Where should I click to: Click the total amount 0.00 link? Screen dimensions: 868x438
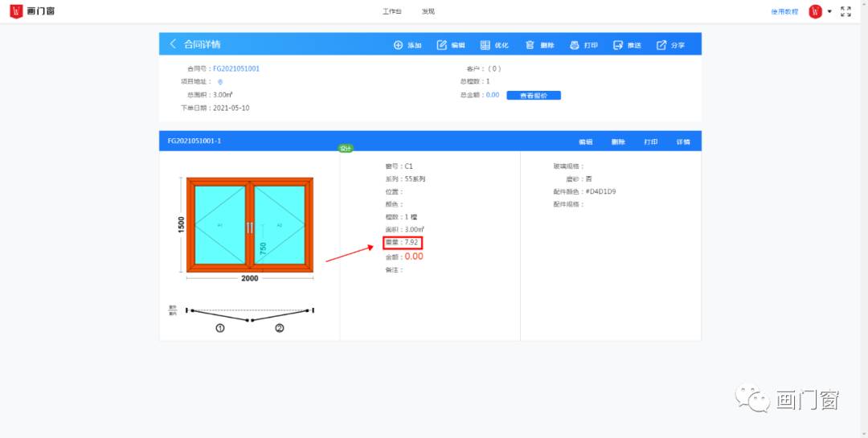(493, 96)
